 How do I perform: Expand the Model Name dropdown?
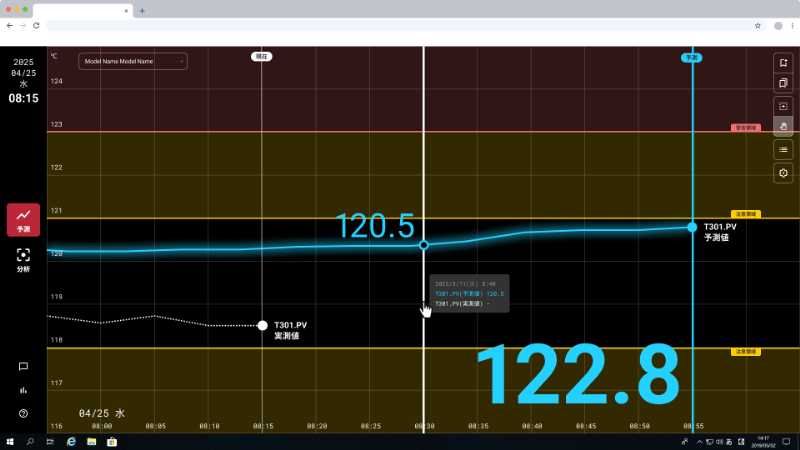133,61
